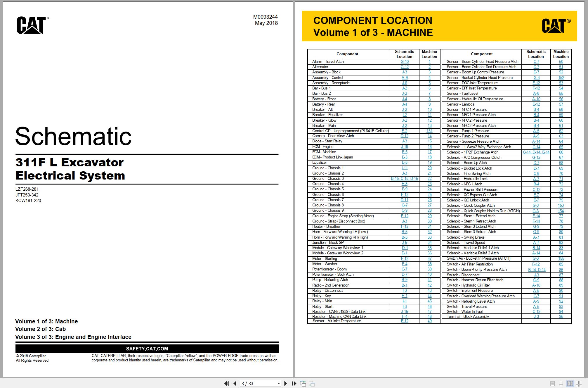Open machine location 5 for Assembly - Receptacle
Image resolution: width=588 pixels, height=388 pixels.
(x=429, y=83)
